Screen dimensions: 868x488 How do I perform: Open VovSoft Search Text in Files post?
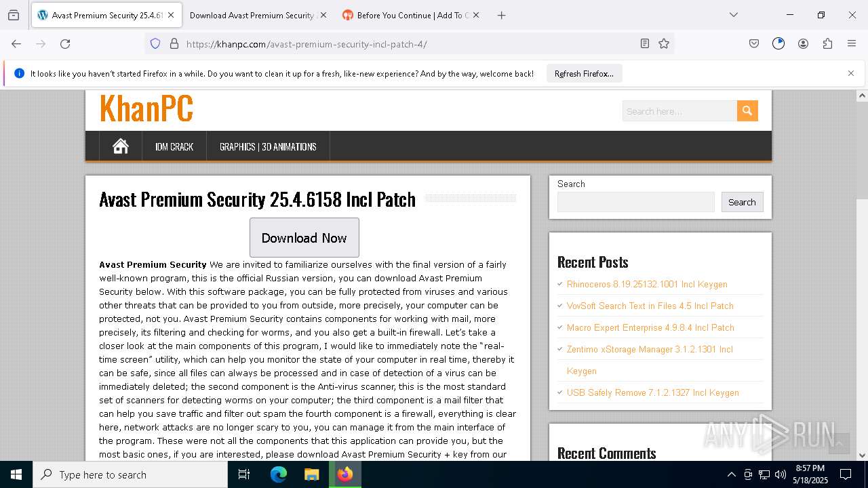coord(650,306)
